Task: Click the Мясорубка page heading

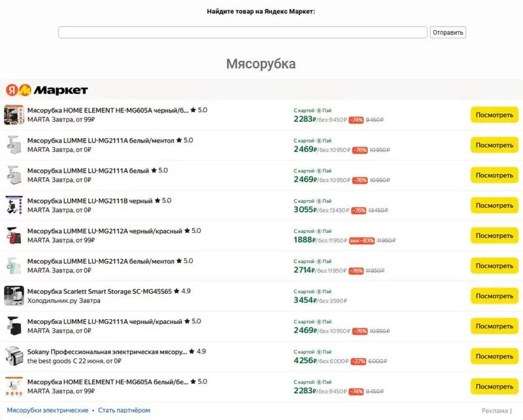Action: coord(261,63)
